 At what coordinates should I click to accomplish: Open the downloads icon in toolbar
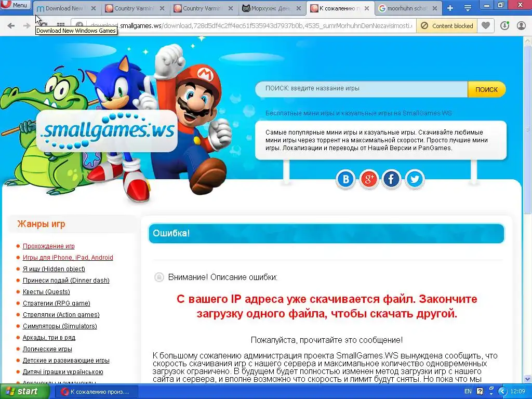[x=505, y=25]
